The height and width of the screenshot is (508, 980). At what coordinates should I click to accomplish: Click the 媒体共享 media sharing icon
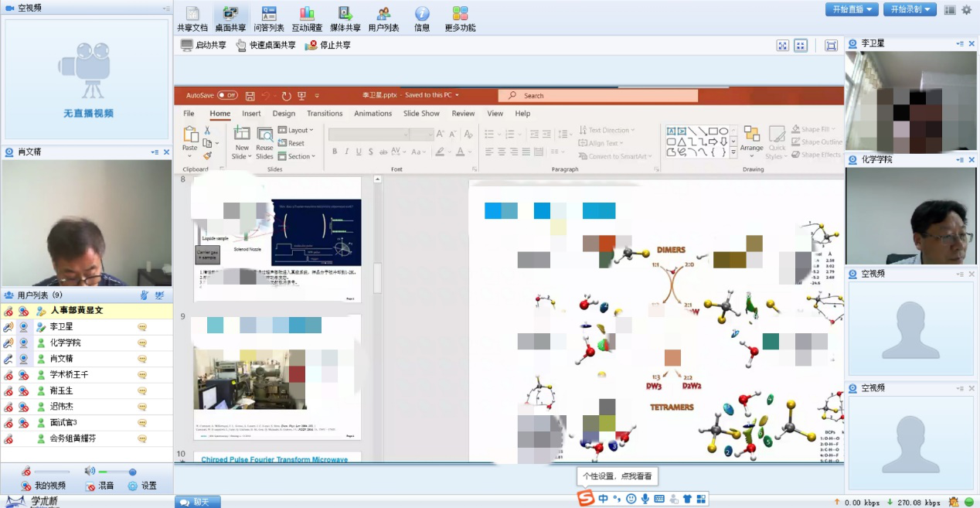pyautogui.click(x=345, y=19)
